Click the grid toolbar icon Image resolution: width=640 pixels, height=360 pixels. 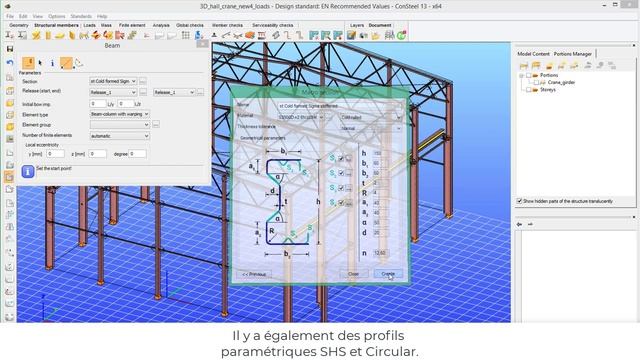pyautogui.click(x=186, y=36)
